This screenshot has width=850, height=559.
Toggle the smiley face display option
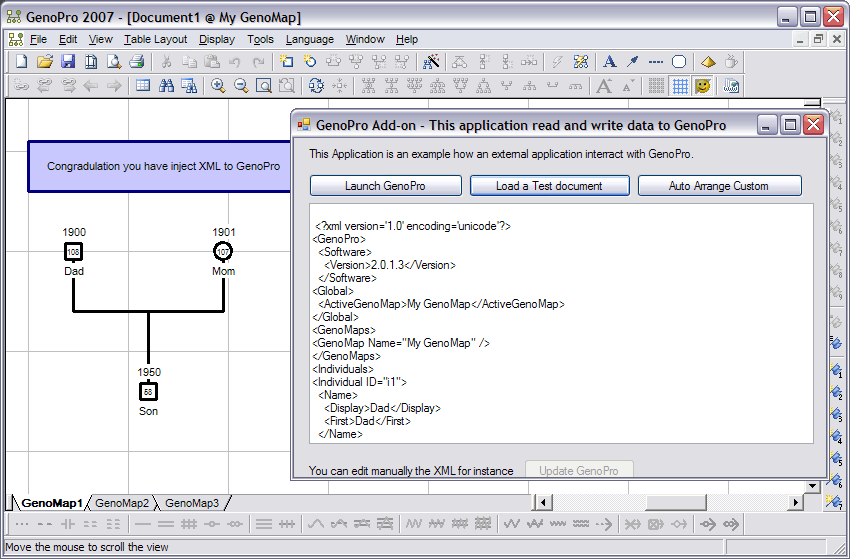703,86
